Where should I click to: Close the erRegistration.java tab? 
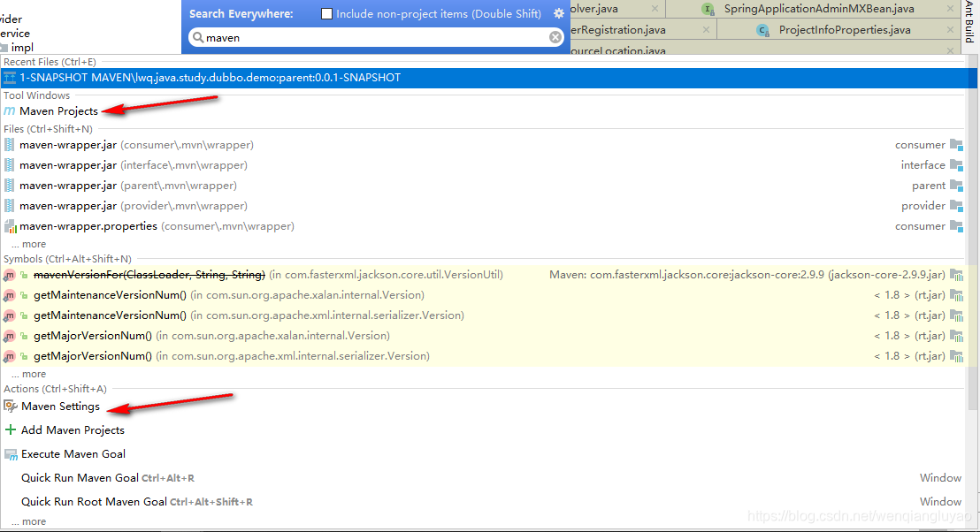click(x=706, y=30)
